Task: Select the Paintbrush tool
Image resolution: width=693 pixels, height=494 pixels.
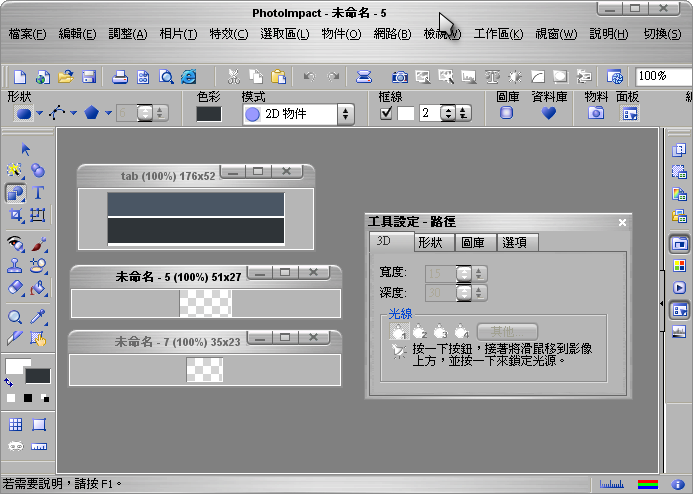Action: tap(38, 244)
